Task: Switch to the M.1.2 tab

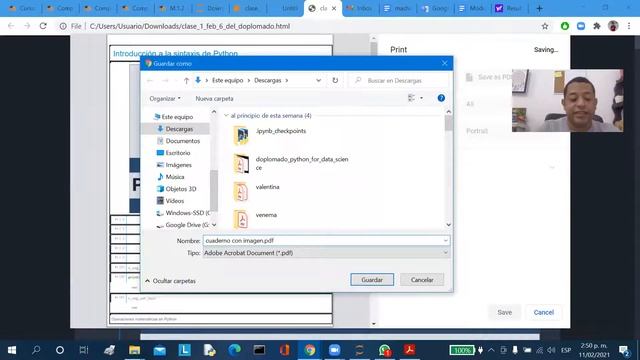Action: [x=173, y=8]
